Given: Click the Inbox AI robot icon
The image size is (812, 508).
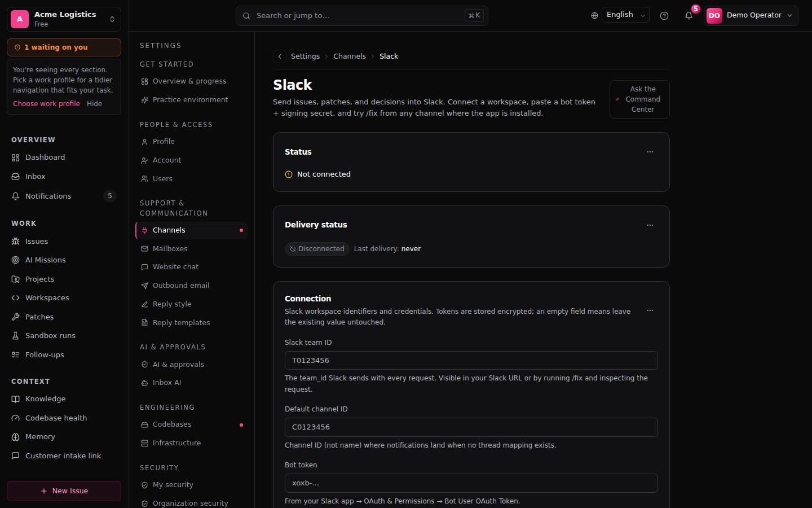Looking at the screenshot, I should (145, 383).
